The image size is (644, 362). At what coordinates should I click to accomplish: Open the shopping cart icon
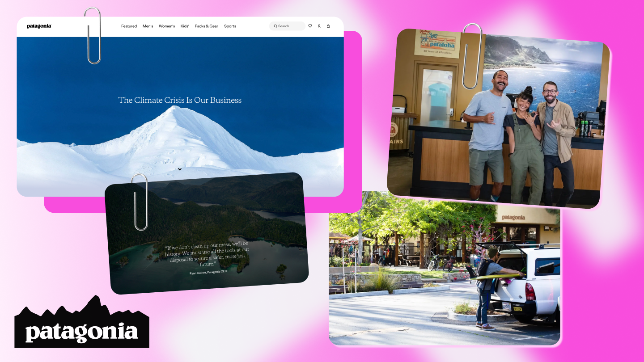pos(328,26)
